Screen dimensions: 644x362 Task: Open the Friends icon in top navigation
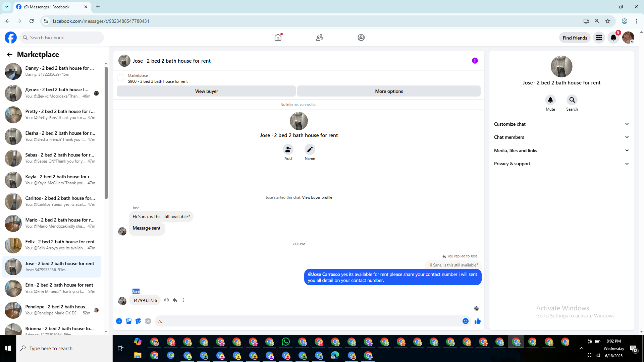(x=320, y=38)
